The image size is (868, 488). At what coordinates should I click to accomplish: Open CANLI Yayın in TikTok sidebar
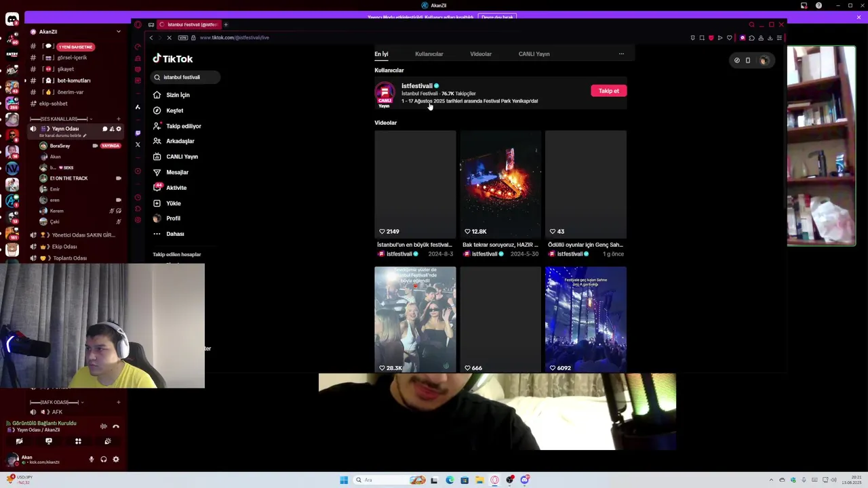(176, 157)
